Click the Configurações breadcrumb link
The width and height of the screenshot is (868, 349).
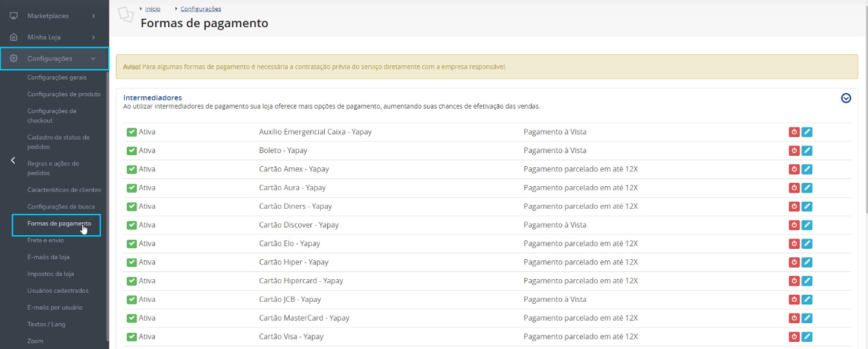[201, 9]
